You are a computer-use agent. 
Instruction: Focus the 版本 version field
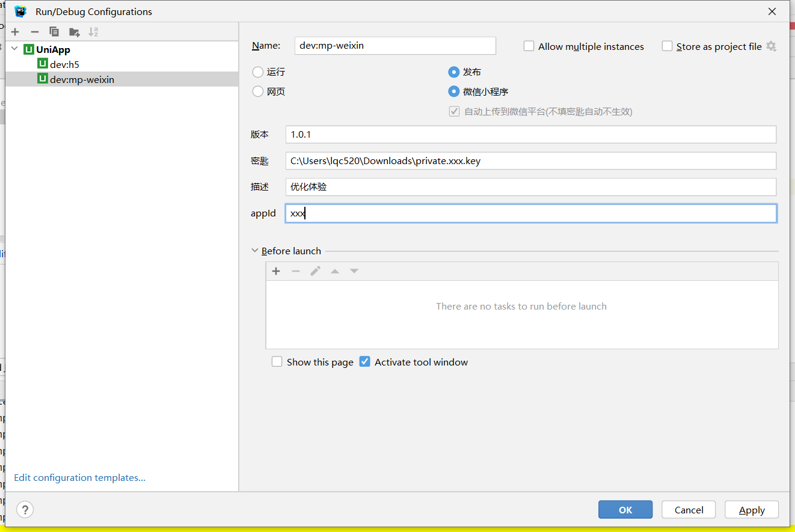[531, 134]
